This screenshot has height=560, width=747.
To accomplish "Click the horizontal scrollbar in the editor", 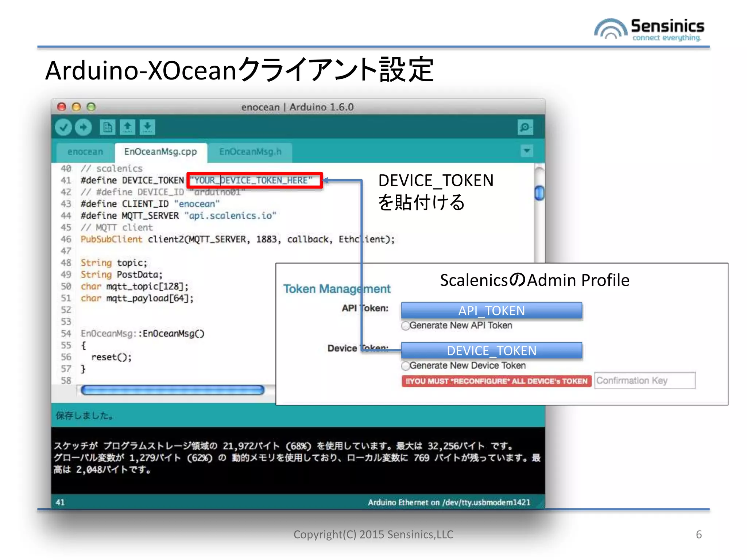I will click(173, 390).
